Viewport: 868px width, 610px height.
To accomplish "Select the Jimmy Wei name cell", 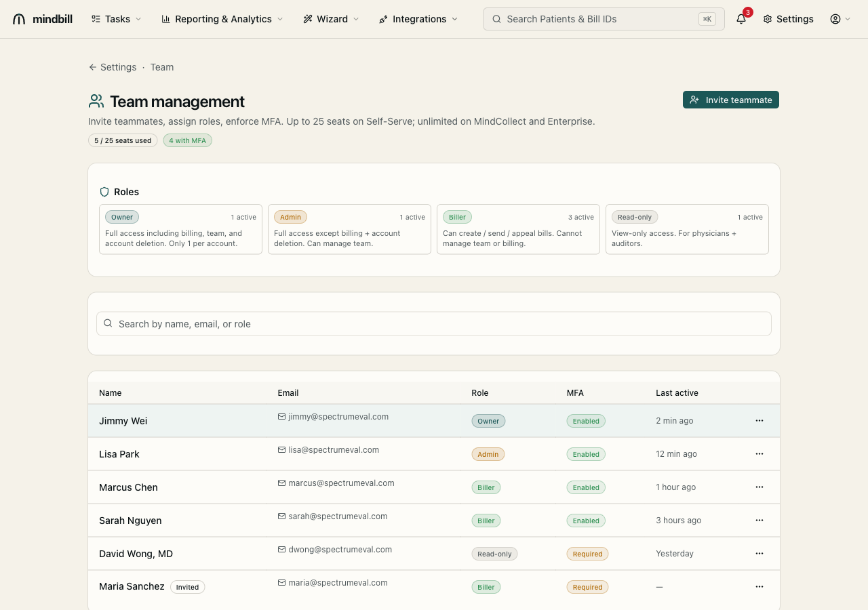I will (123, 421).
